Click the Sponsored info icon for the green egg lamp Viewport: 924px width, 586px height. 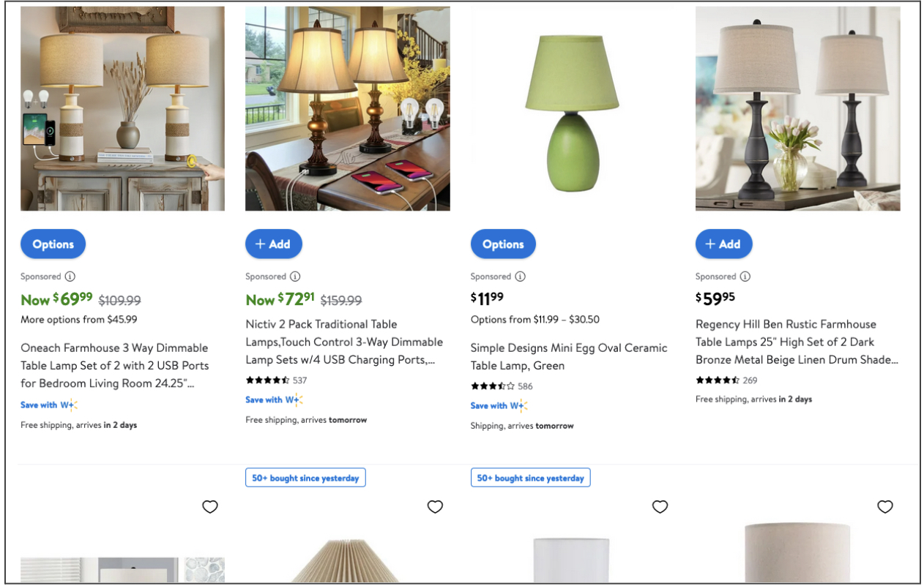pos(520,277)
